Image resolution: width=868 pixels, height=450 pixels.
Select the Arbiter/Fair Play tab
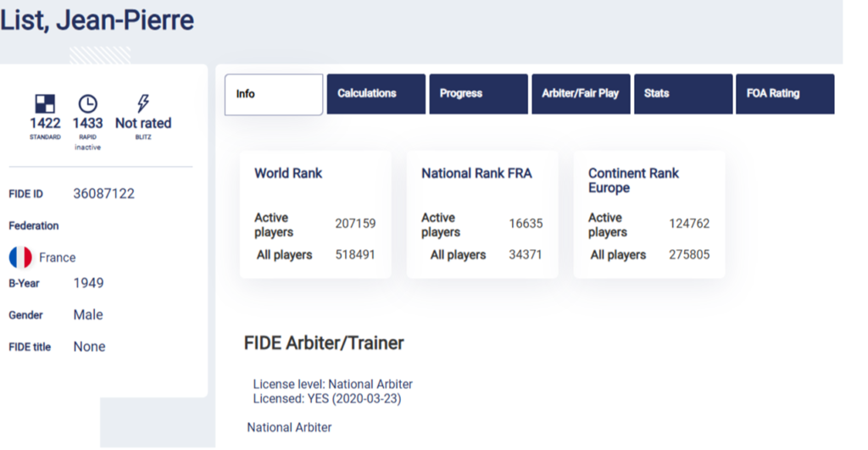click(581, 94)
